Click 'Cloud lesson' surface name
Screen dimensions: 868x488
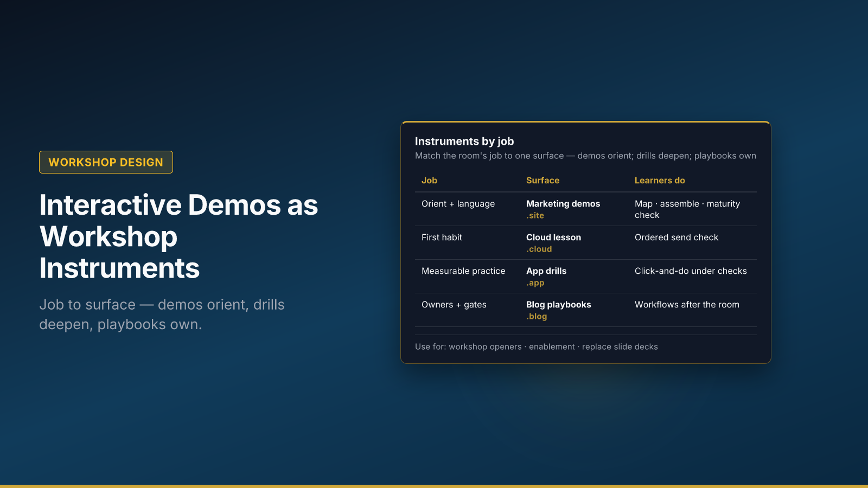pyautogui.click(x=553, y=237)
